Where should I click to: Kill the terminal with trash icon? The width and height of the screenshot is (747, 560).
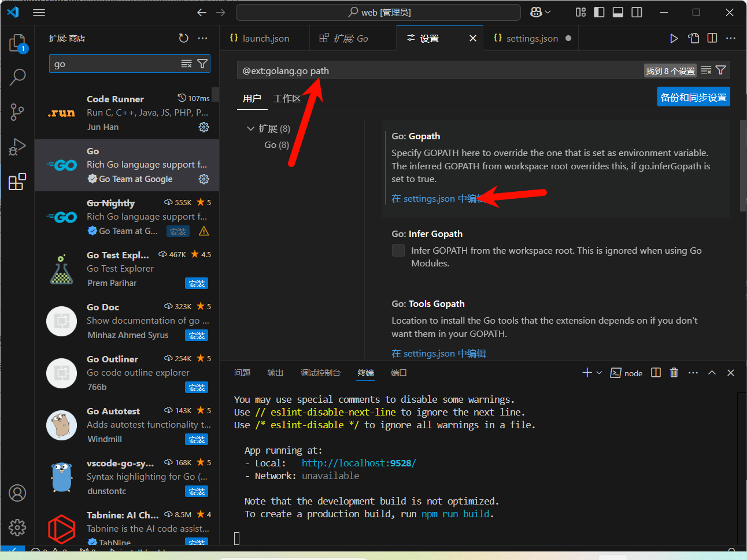[674, 373]
